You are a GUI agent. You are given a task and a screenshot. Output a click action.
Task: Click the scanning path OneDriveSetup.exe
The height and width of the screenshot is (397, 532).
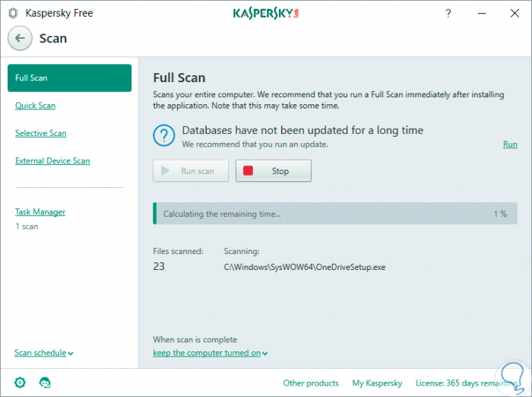305,267
